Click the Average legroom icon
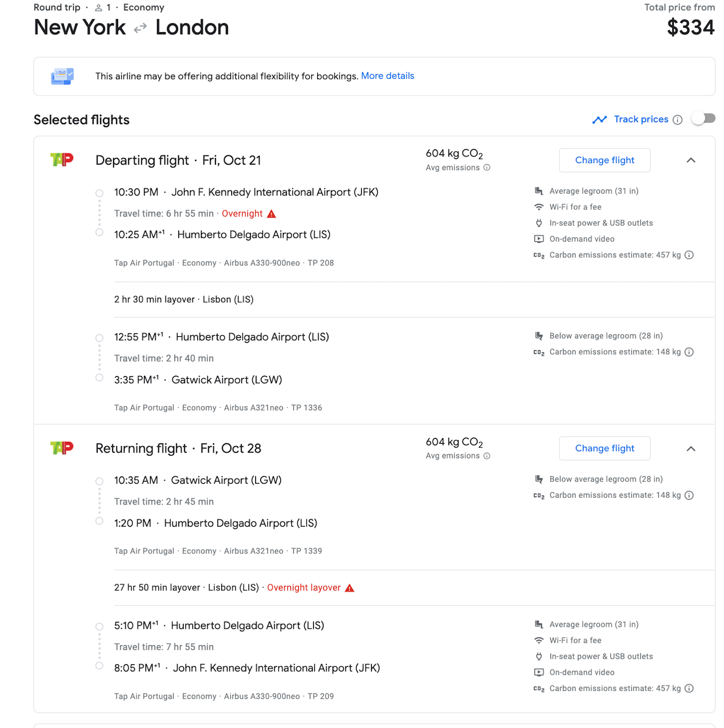Image resolution: width=724 pixels, height=728 pixels. 539,190
